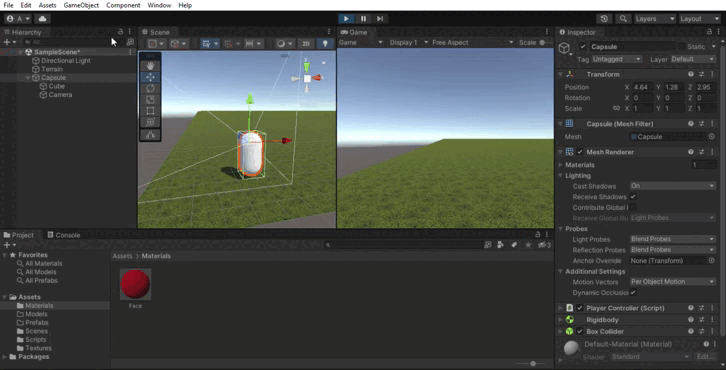Open the Layer dropdown showing Default
Image resolution: width=726 pixels, height=370 pixels.
tap(693, 59)
